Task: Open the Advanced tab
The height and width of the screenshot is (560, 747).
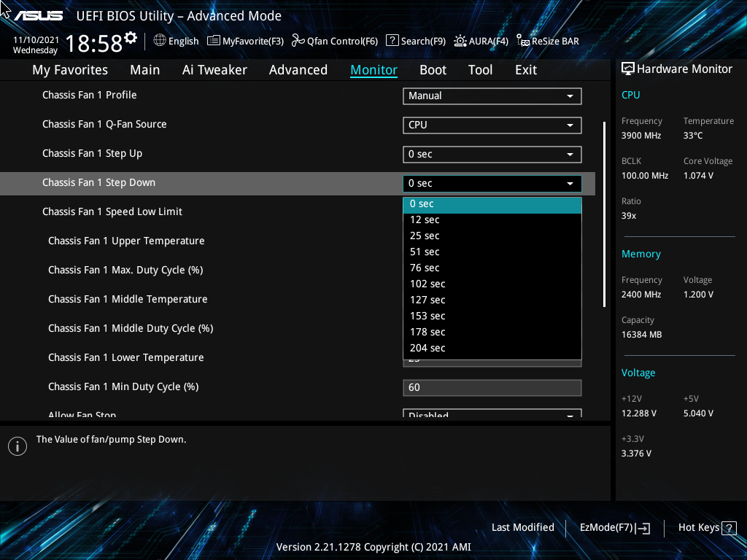Action: [x=298, y=70]
